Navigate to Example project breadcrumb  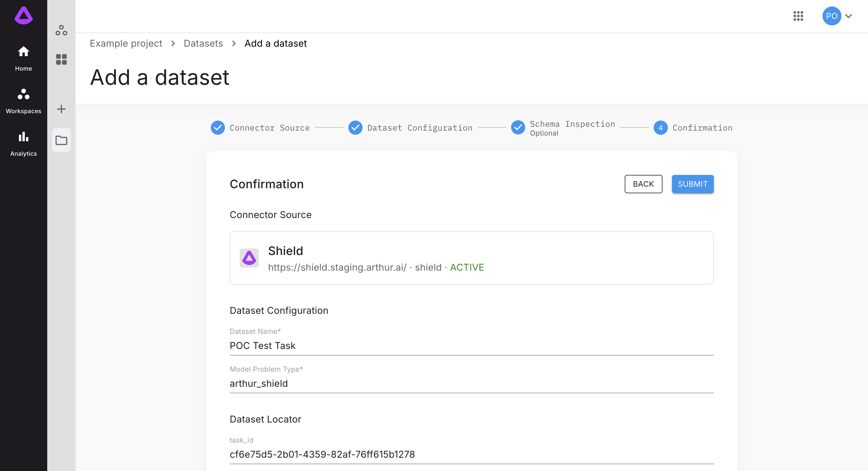click(x=126, y=43)
